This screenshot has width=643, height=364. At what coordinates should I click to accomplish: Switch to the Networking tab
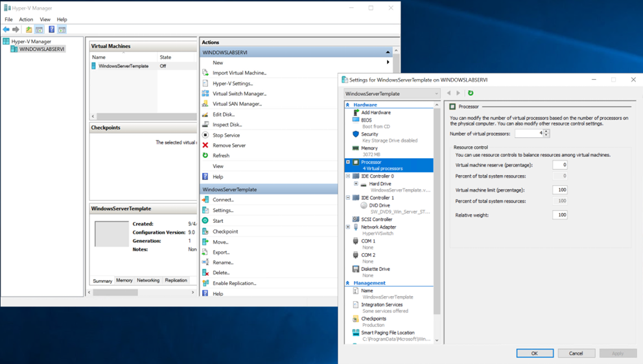point(148,280)
